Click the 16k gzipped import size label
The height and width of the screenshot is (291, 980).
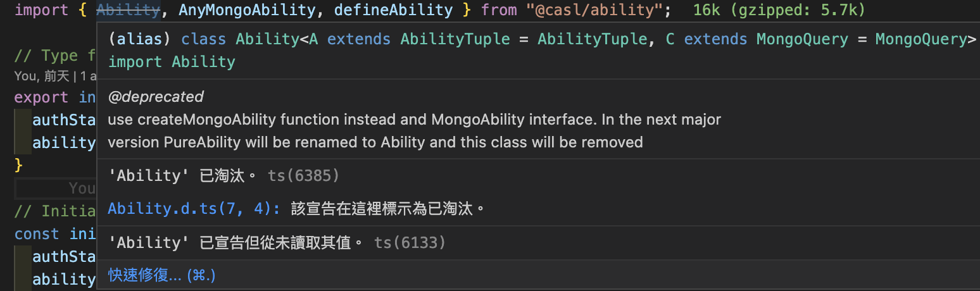click(779, 10)
